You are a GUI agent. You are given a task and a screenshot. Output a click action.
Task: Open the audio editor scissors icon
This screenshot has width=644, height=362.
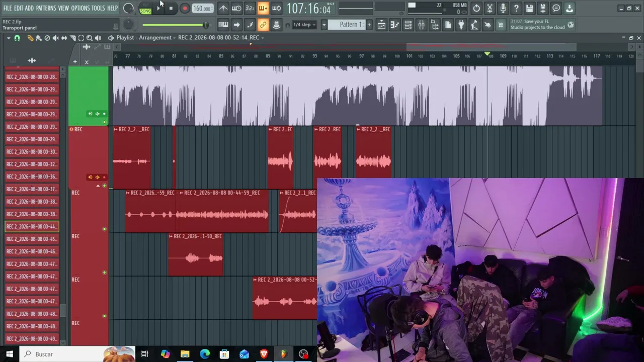click(490, 8)
